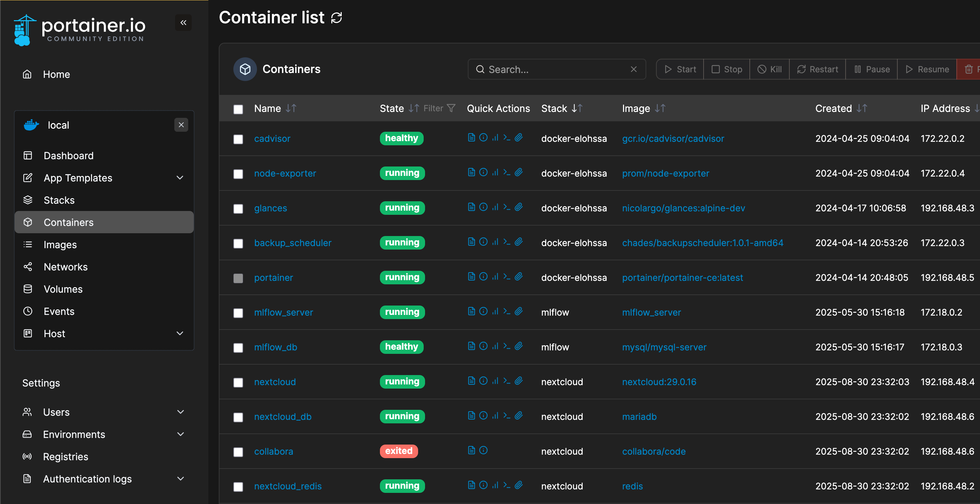This screenshot has width=980, height=504.
Task: Expand the Users settings section
Action: (181, 412)
